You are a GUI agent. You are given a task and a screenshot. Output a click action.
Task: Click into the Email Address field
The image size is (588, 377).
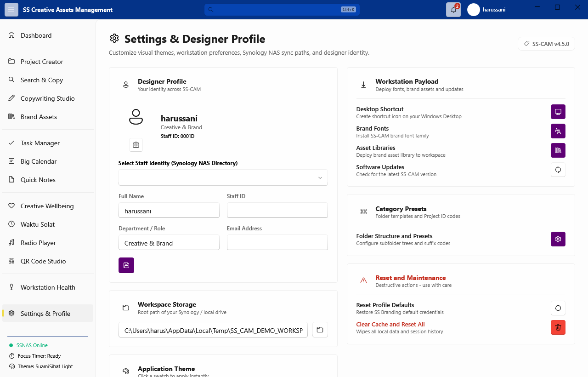click(x=277, y=243)
